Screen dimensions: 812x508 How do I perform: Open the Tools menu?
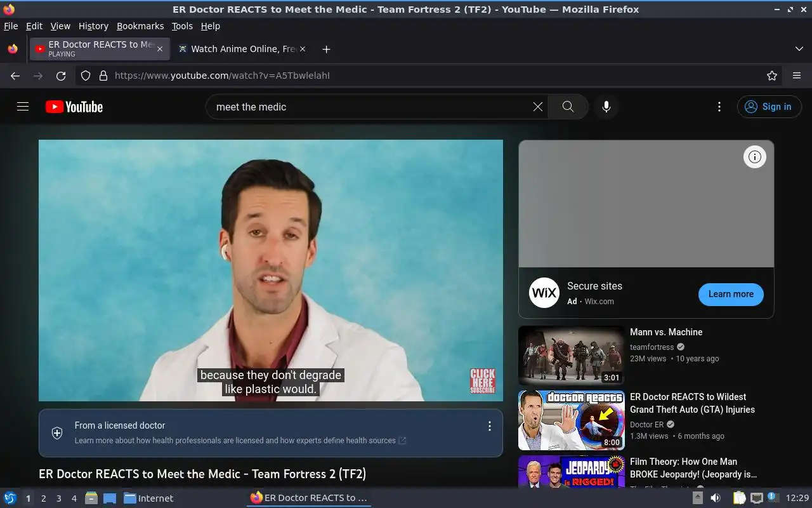click(182, 26)
